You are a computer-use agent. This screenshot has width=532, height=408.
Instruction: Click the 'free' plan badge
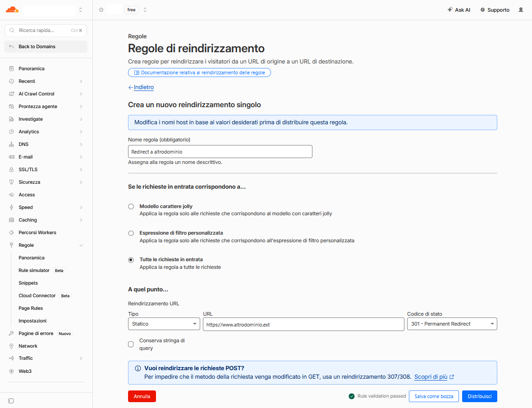[x=131, y=10]
